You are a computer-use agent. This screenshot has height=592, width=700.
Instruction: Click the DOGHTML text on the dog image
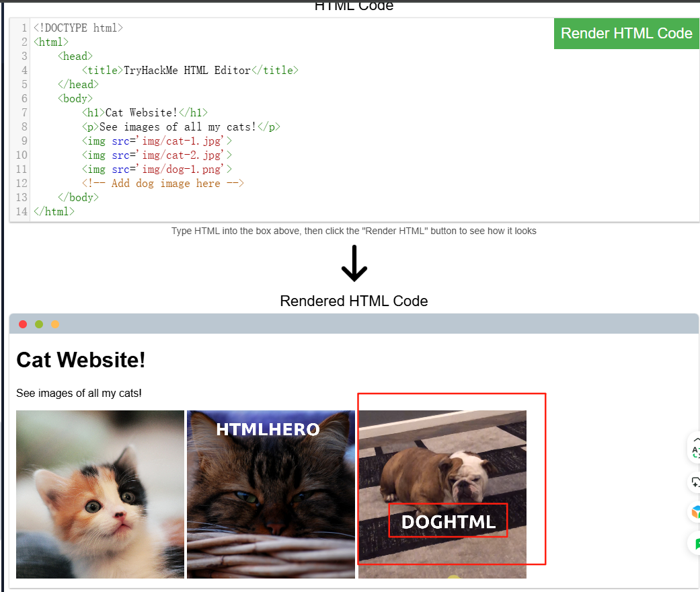pyautogui.click(x=449, y=521)
